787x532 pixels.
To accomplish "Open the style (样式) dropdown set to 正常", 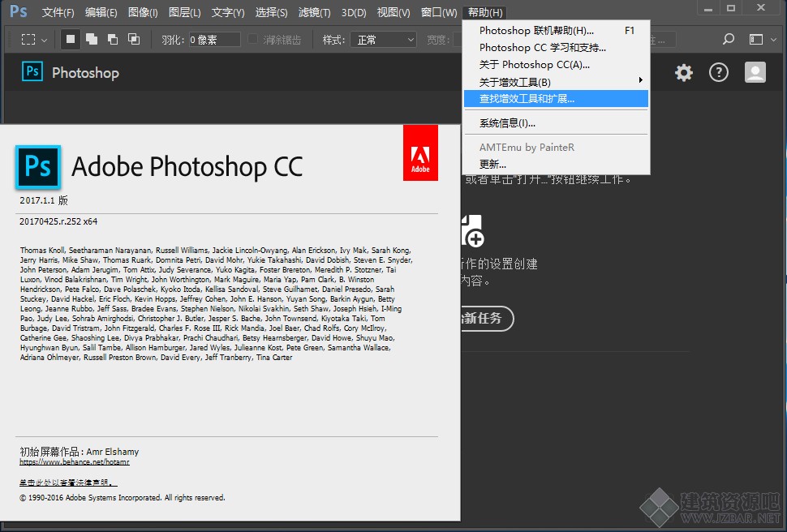I will pyautogui.click(x=384, y=40).
